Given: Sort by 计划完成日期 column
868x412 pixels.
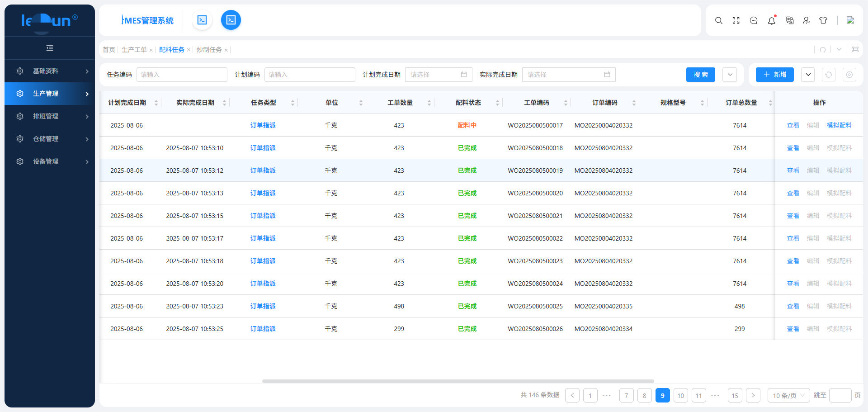Looking at the screenshot, I should (156, 103).
